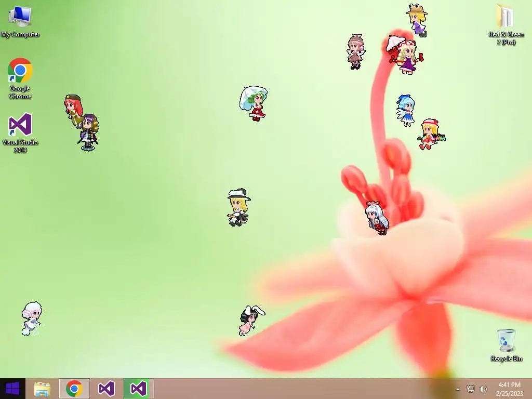The height and width of the screenshot is (399, 532).
Task: Click the black-haired bunny-eared girl mascot
Action: pos(252,320)
